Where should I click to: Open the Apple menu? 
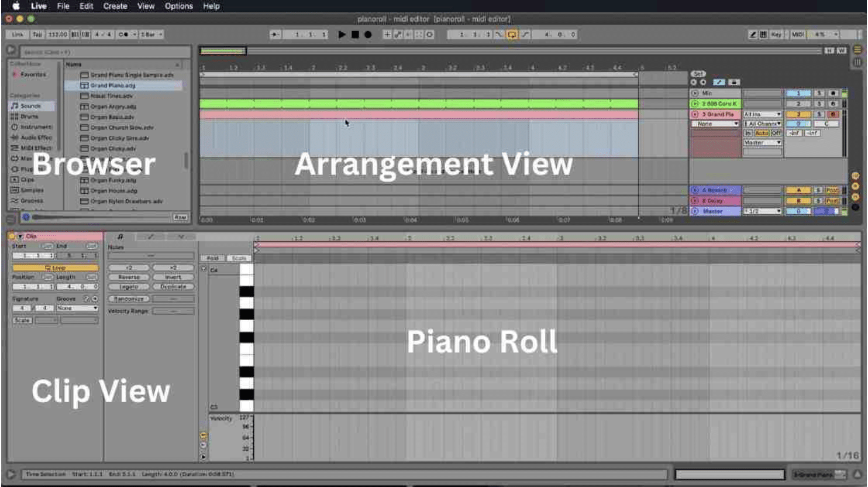point(16,6)
